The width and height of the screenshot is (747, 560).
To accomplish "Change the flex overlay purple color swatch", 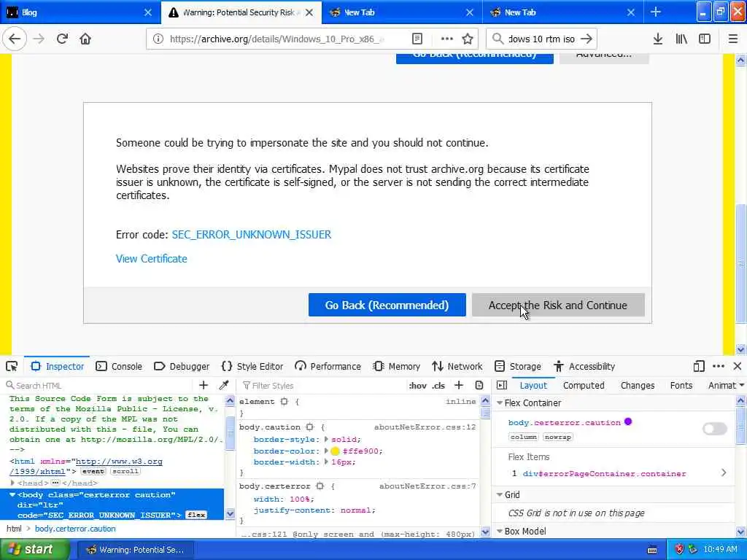I will (628, 421).
